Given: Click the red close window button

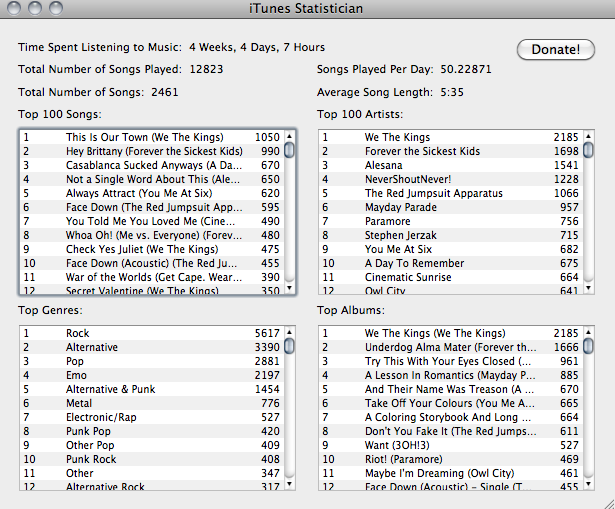Looking at the screenshot, I should (14, 8).
